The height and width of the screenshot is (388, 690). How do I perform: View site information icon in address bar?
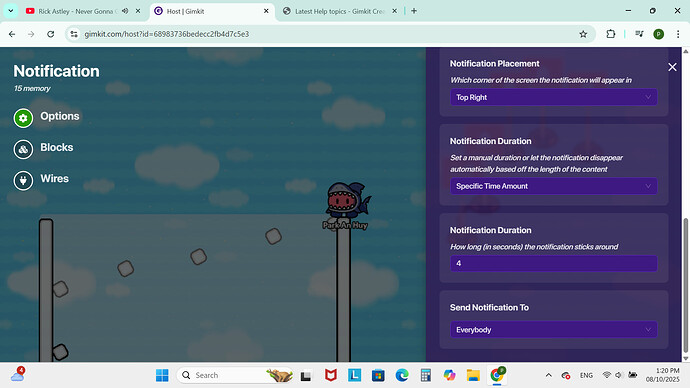coord(74,34)
